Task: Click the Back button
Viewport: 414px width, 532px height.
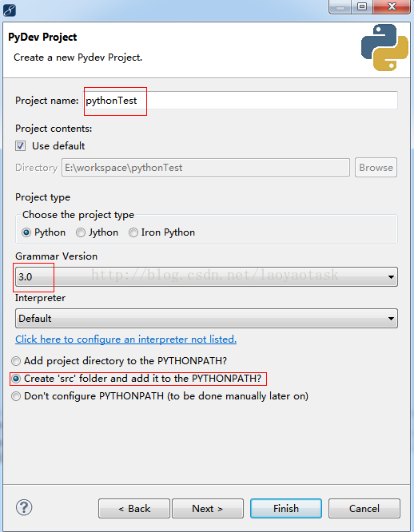Action: 134,508
